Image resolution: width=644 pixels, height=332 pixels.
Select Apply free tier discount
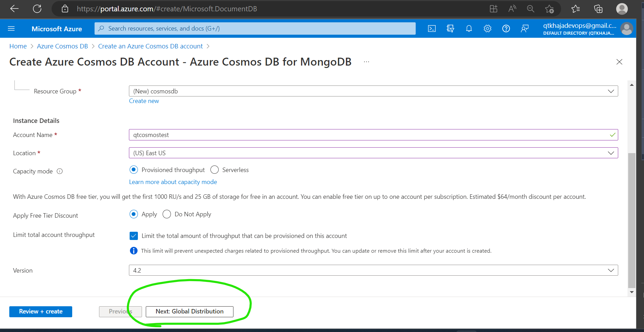[134, 214]
